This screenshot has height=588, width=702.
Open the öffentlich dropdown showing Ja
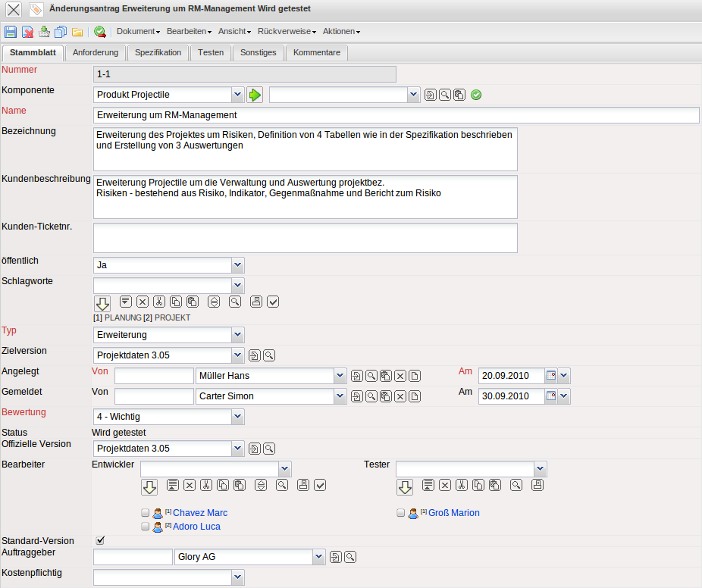[x=237, y=265]
